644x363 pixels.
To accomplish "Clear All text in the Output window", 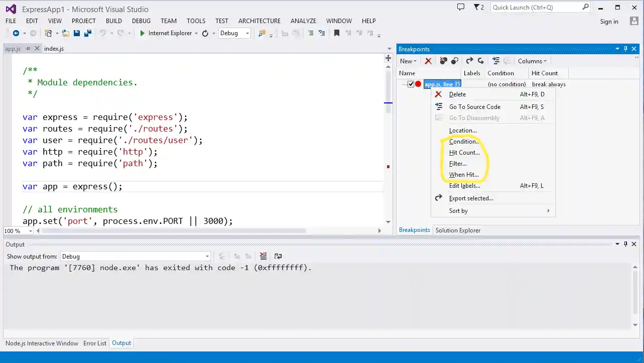I will (263, 256).
